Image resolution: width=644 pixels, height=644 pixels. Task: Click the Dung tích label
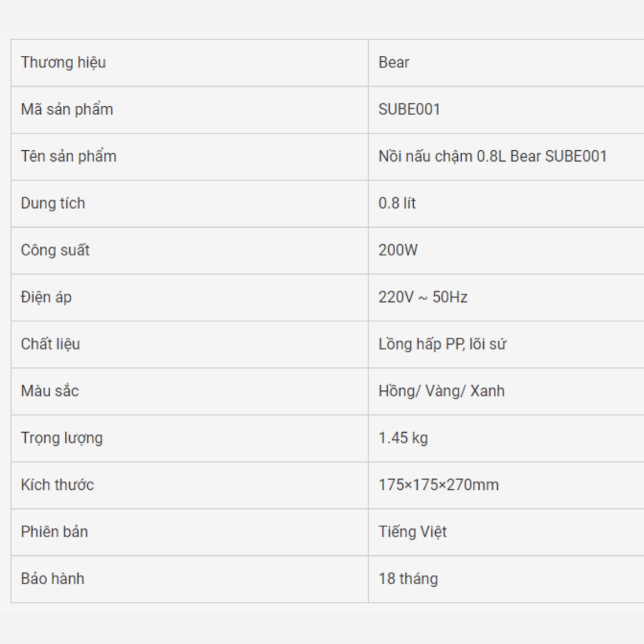(x=53, y=203)
